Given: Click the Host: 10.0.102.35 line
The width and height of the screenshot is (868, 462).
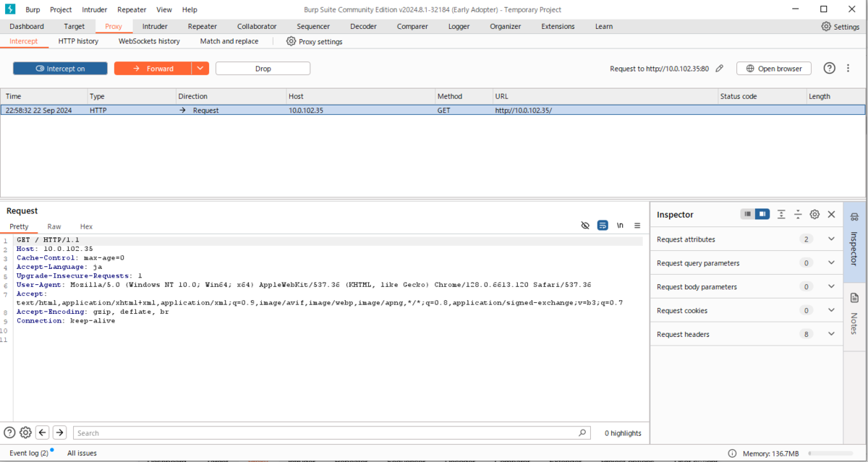Looking at the screenshot, I should pos(55,249).
